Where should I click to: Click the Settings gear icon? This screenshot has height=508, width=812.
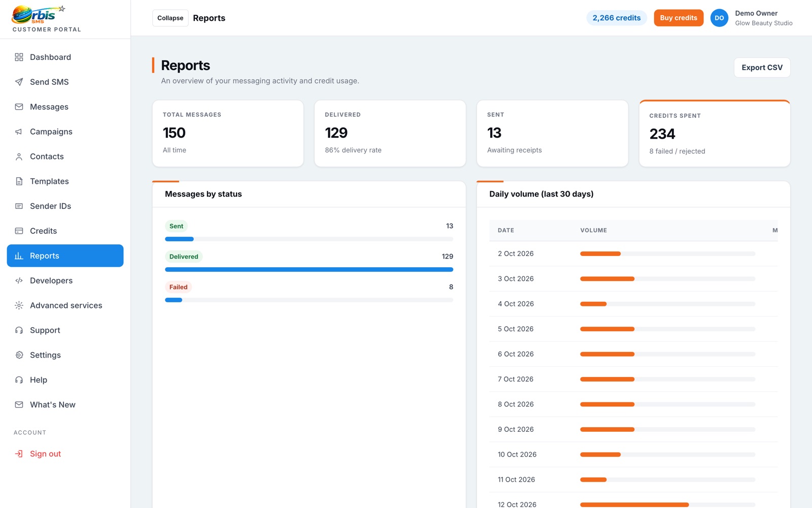click(x=19, y=355)
